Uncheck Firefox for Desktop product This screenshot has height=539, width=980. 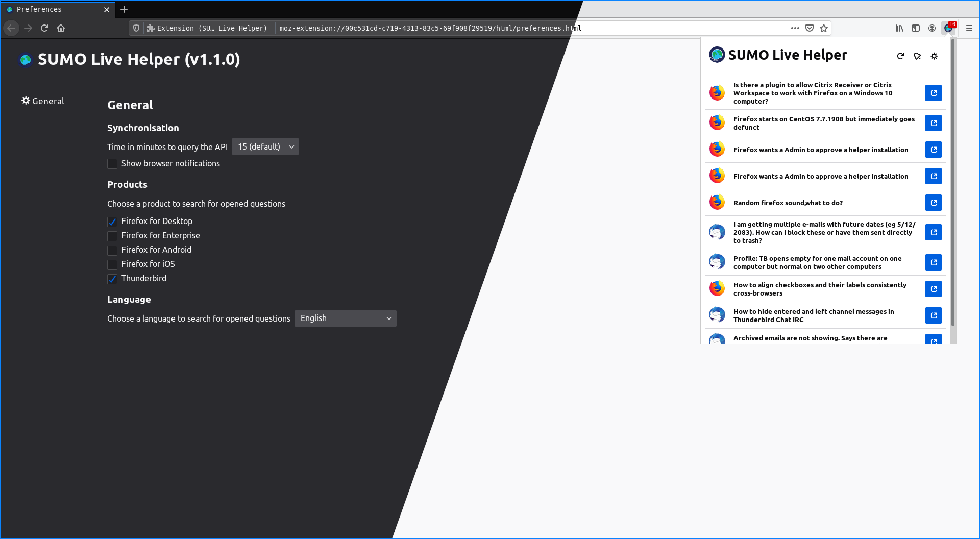[x=112, y=222]
